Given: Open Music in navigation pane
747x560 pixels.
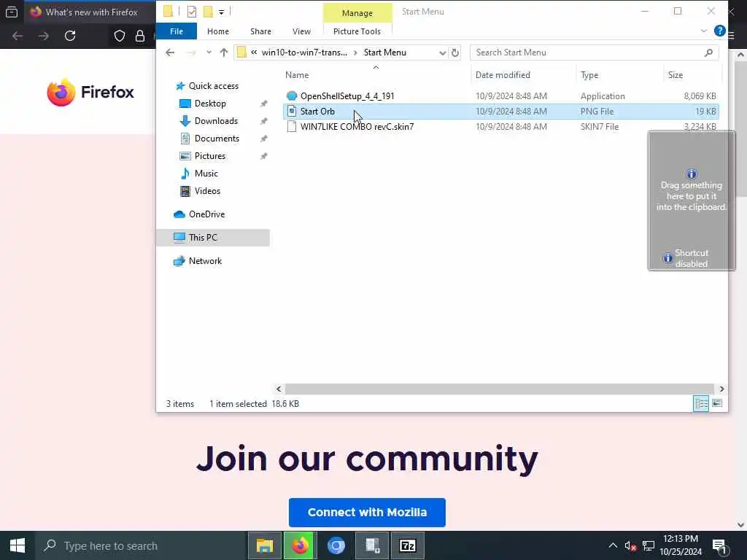Looking at the screenshot, I should click(206, 174).
